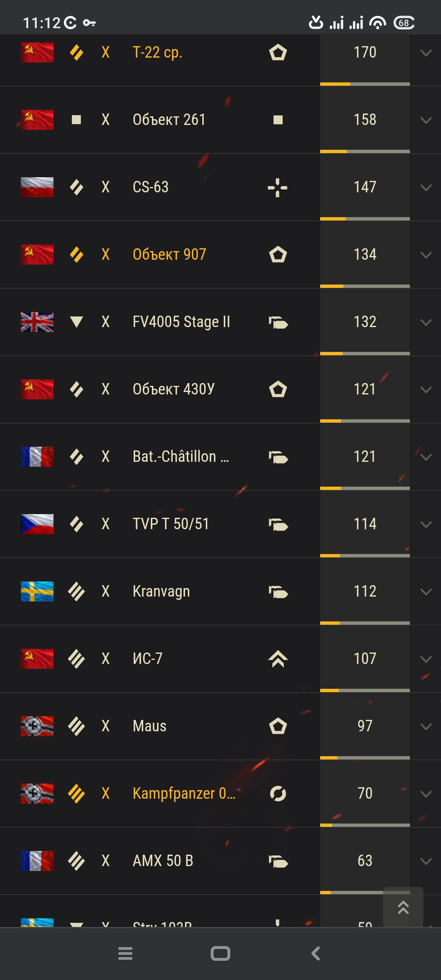
Task: Expand the T-22 ср. row details
Action: 426,53
